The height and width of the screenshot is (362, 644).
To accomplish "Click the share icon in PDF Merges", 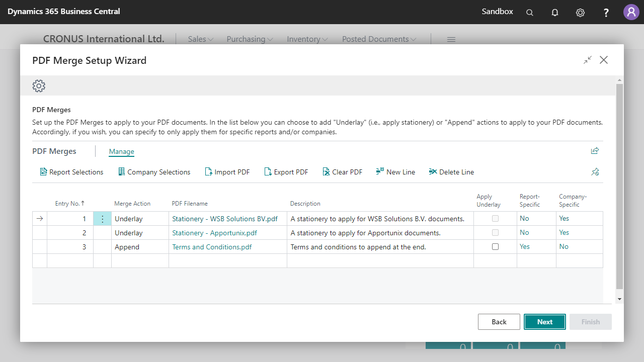I will [x=595, y=151].
